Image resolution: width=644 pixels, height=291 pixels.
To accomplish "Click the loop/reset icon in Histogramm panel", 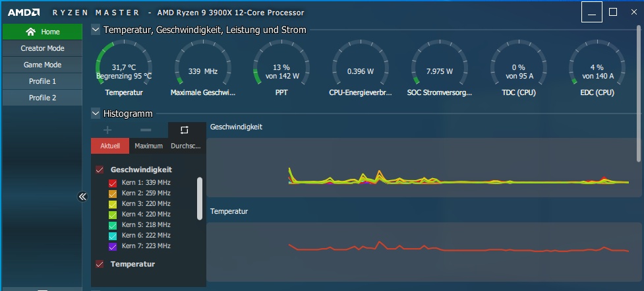I will (185, 130).
